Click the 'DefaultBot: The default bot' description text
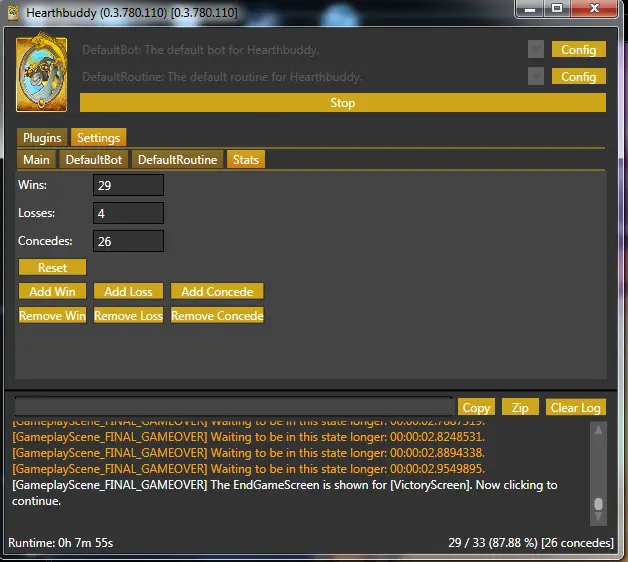This screenshot has height=562, width=628. click(x=201, y=50)
